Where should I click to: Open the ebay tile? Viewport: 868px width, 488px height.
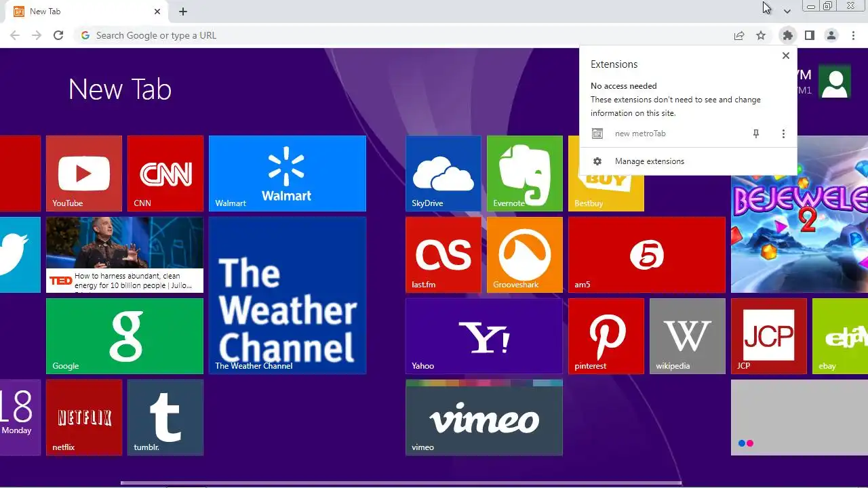click(x=840, y=336)
